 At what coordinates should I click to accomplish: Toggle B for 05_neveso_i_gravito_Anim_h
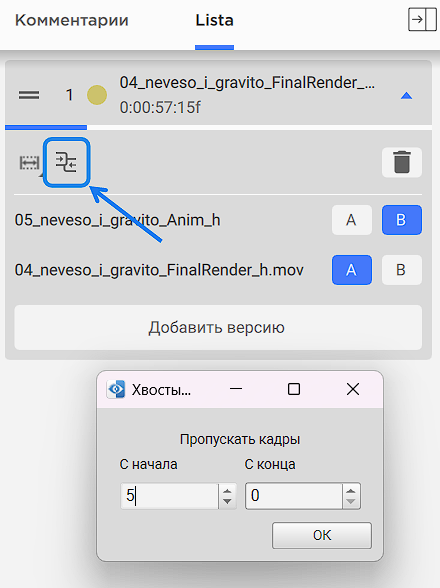click(402, 220)
